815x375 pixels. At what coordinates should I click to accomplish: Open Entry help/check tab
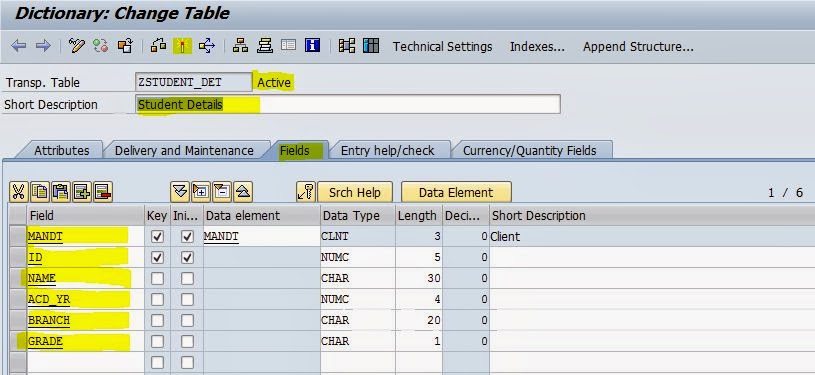tap(387, 150)
